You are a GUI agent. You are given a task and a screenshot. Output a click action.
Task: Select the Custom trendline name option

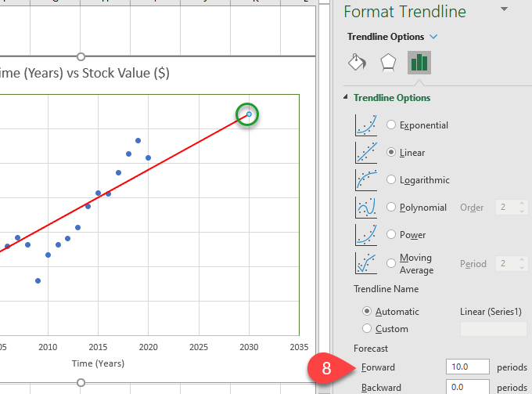point(368,329)
